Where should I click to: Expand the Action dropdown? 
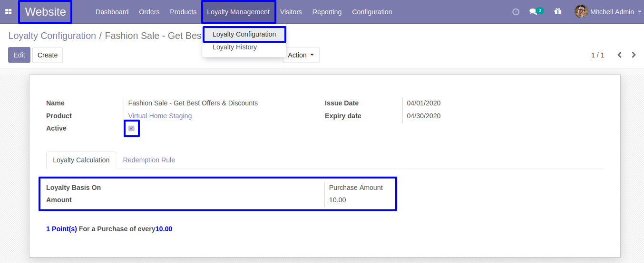pos(301,55)
